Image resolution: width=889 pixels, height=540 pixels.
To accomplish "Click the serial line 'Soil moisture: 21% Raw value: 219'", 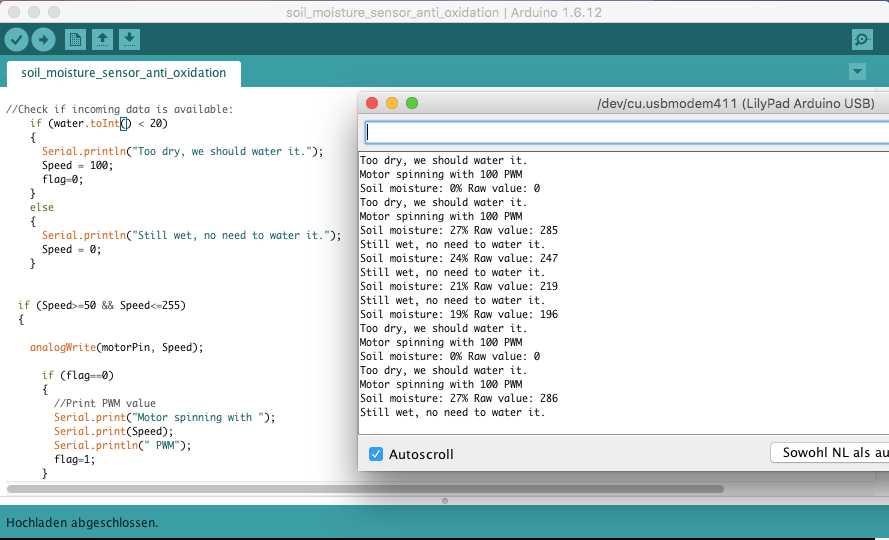I will pos(459,286).
